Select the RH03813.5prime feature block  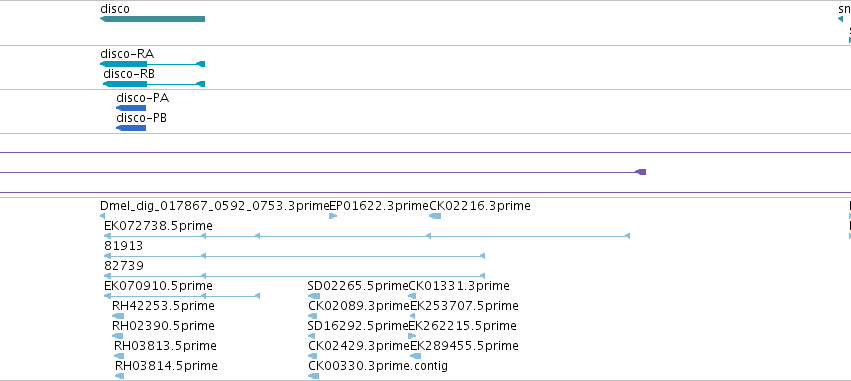point(119,356)
